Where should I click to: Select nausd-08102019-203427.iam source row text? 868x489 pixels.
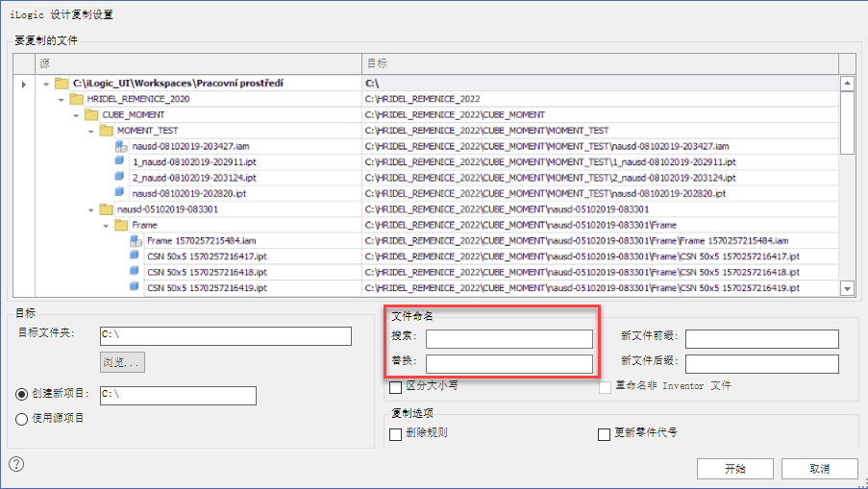click(191, 147)
